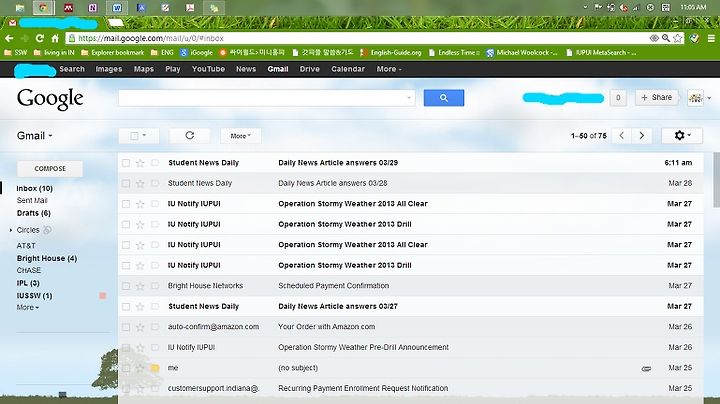
Task: Click the Circles label icon
Action: coord(47,230)
